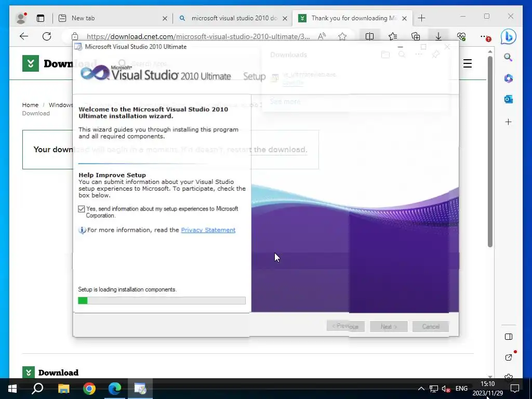This screenshot has height=399, width=532.
Task: Open the Outlook sidebar icon
Action: pos(508,99)
